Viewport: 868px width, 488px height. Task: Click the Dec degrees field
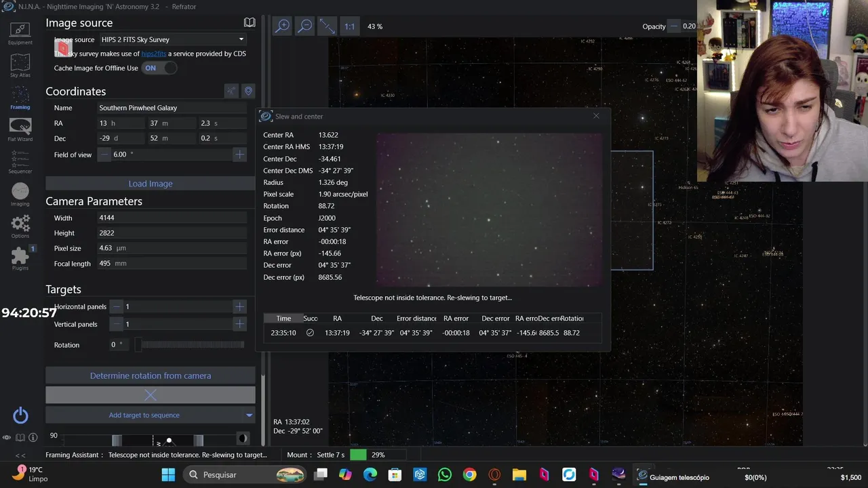point(121,138)
